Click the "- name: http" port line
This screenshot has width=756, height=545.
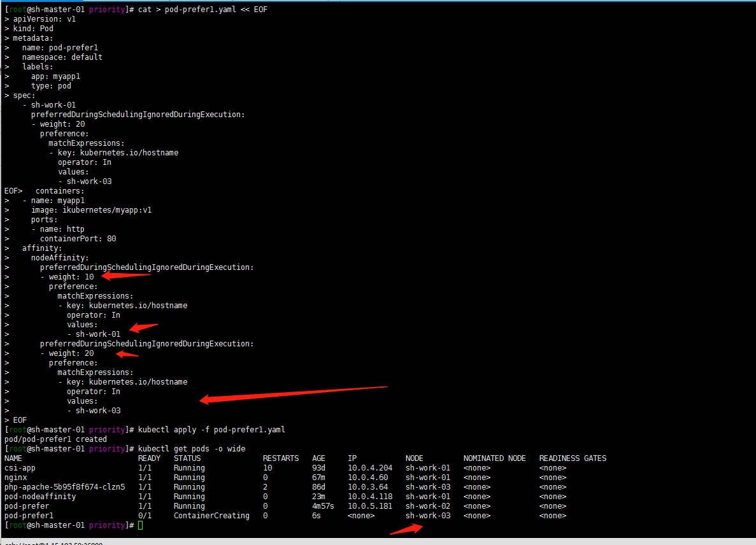click(x=58, y=229)
